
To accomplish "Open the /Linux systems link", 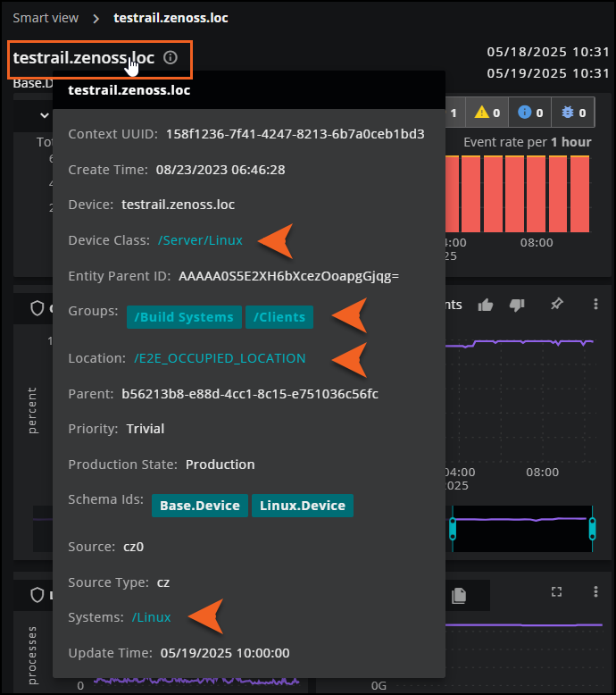I will point(152,617).
